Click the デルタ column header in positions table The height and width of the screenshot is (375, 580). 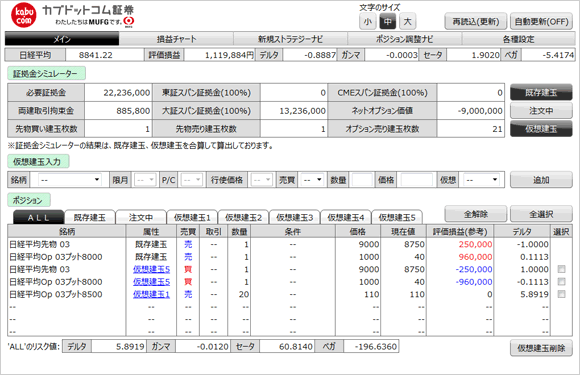point(522,232)
